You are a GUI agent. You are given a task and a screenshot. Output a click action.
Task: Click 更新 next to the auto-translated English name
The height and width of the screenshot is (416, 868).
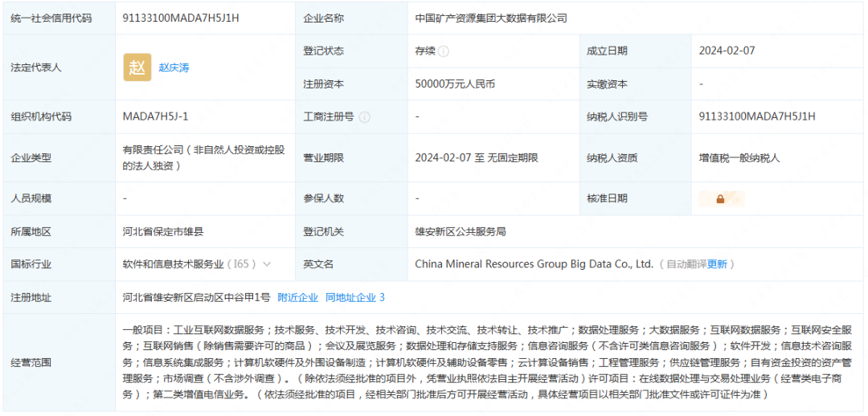click(717, 264)
